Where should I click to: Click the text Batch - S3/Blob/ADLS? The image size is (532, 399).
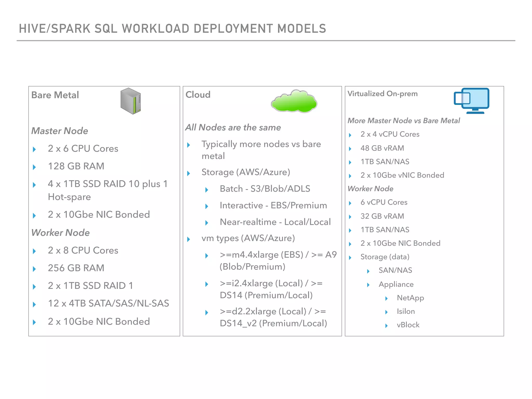pyautogui.click(x=265, y=189)
